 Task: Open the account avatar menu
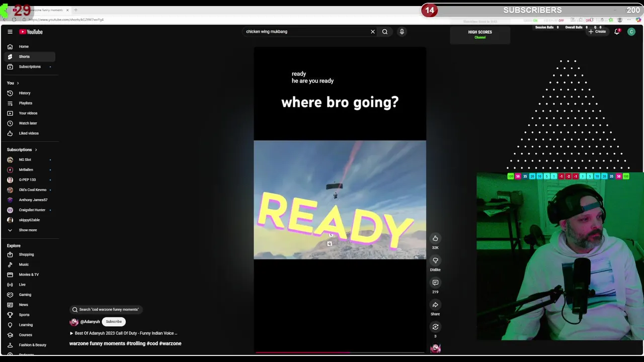pos(631,32)
